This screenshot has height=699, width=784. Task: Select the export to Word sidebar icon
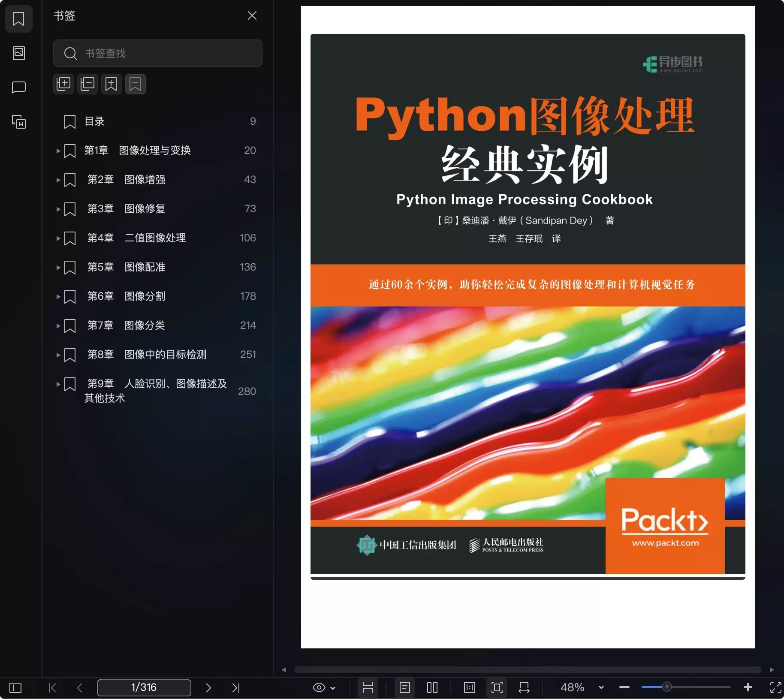click(x=19, y=122)
